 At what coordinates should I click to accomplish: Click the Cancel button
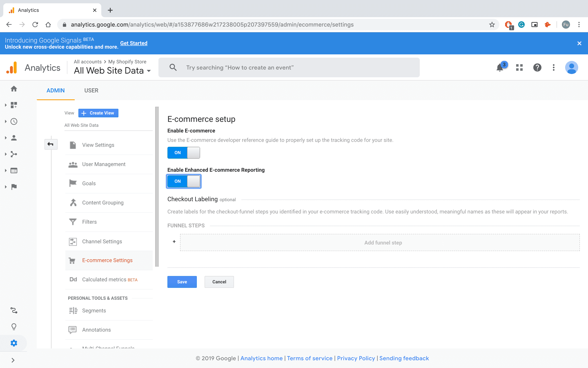(219, 282)
